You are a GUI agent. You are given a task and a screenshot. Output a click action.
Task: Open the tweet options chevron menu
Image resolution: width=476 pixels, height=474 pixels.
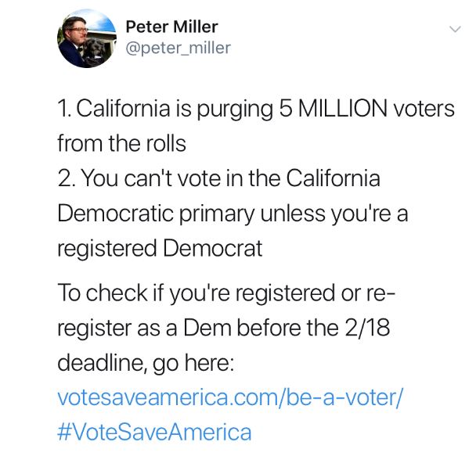click(453, 29)
